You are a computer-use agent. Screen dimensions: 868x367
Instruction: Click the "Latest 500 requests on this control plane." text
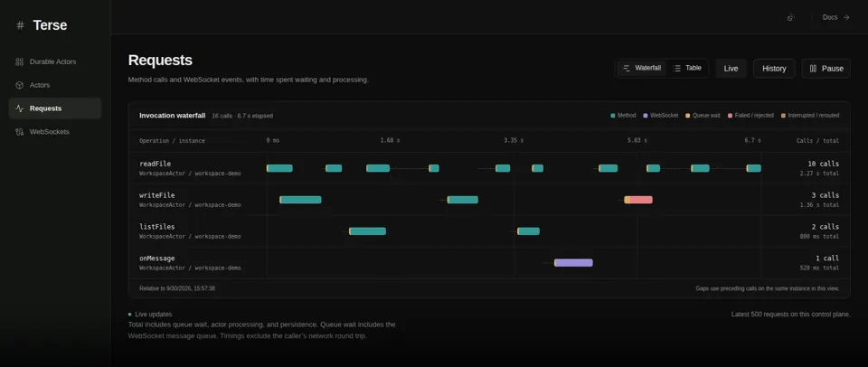click(790, 315)
